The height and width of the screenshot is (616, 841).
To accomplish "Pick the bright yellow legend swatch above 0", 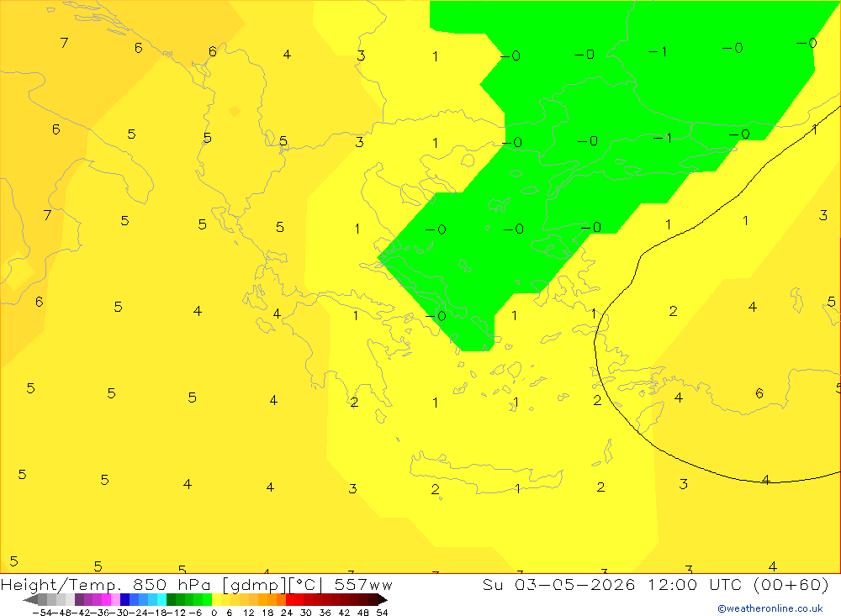I will [x=217, y=599].
